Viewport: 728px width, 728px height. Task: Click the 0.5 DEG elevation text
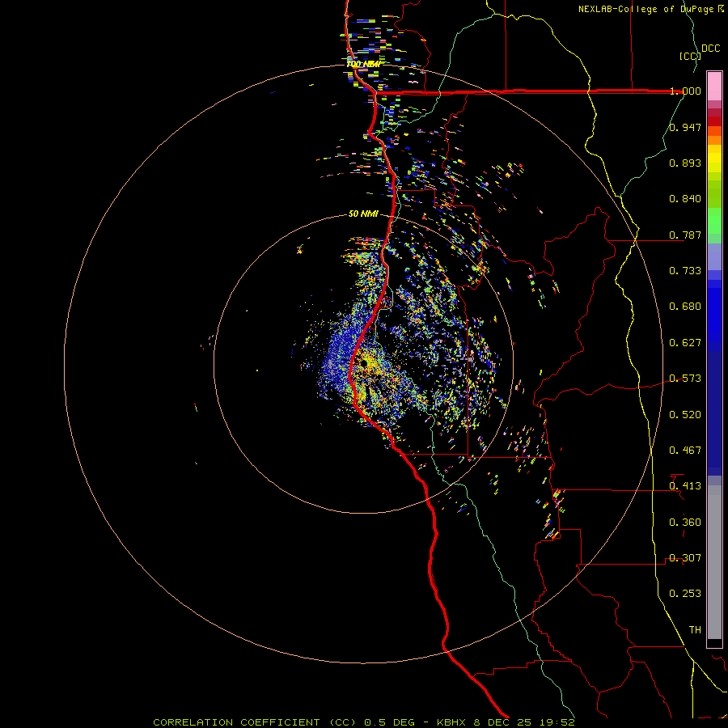point(389,722)
